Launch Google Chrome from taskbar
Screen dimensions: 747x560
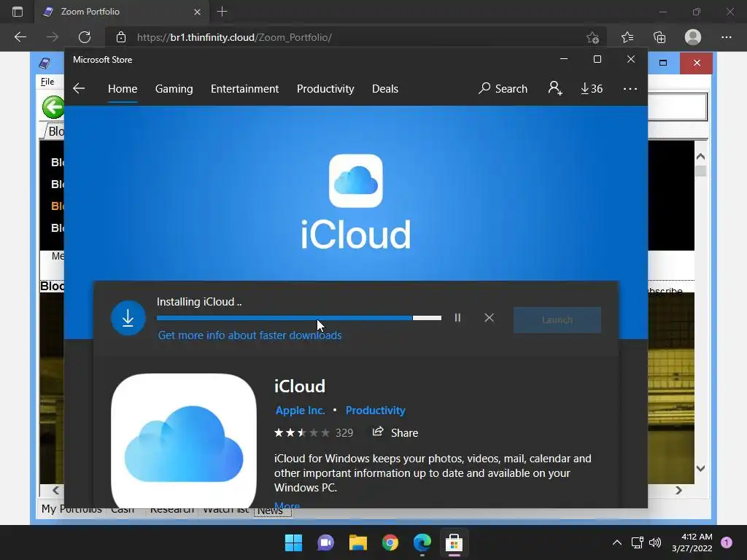click(x=390, y=542)
